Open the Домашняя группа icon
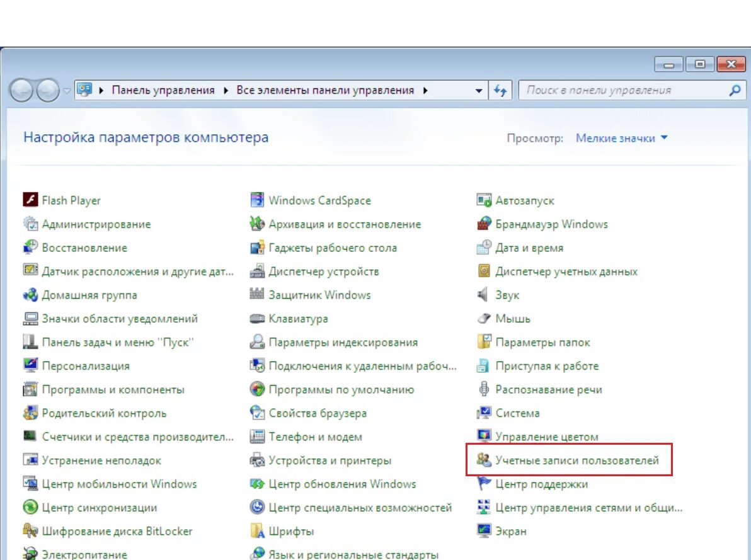Image resolution: width=751 pixels, height=560 pixels. point(30,294)
